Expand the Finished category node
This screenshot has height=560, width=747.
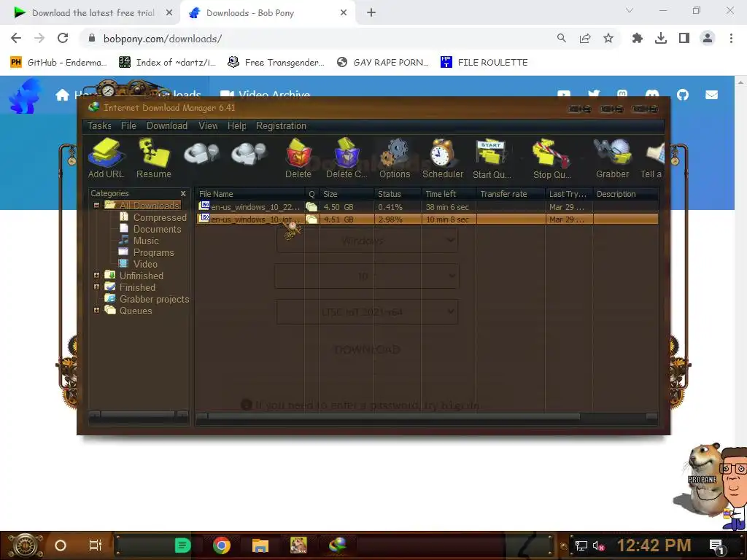tap(96, 287)
